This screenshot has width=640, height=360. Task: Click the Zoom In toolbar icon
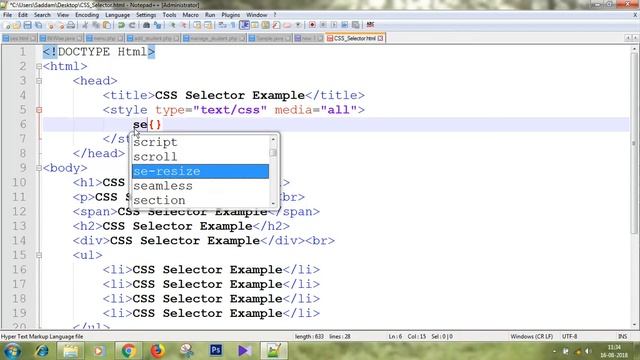tap(173, 25)
